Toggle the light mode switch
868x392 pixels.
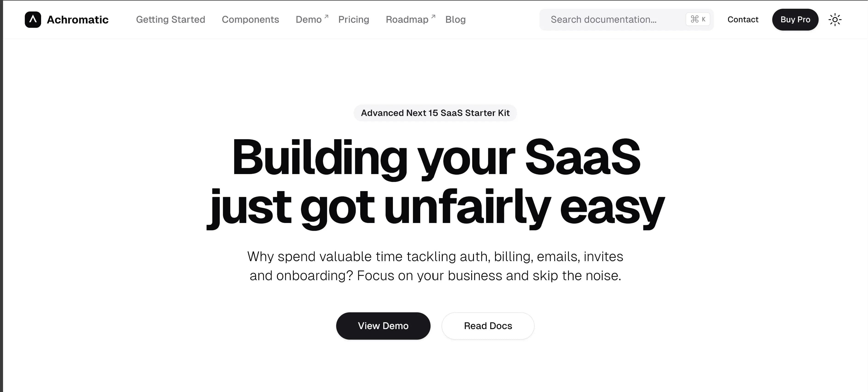pos(836,19)
